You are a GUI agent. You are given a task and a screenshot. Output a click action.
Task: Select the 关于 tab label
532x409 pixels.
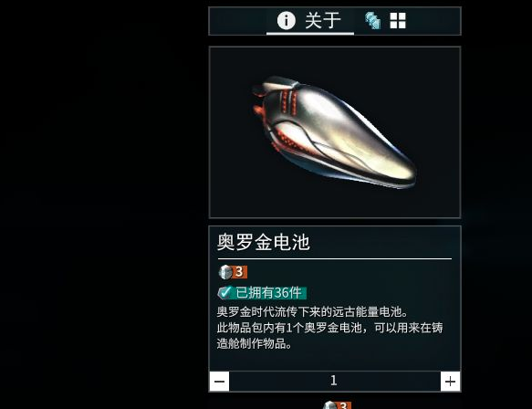pos(323,20)
